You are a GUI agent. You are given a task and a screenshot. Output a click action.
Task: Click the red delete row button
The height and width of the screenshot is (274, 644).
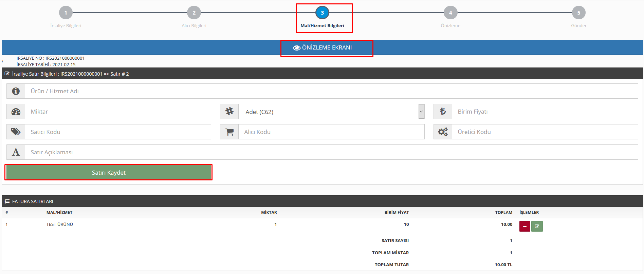tap(525, 226)
